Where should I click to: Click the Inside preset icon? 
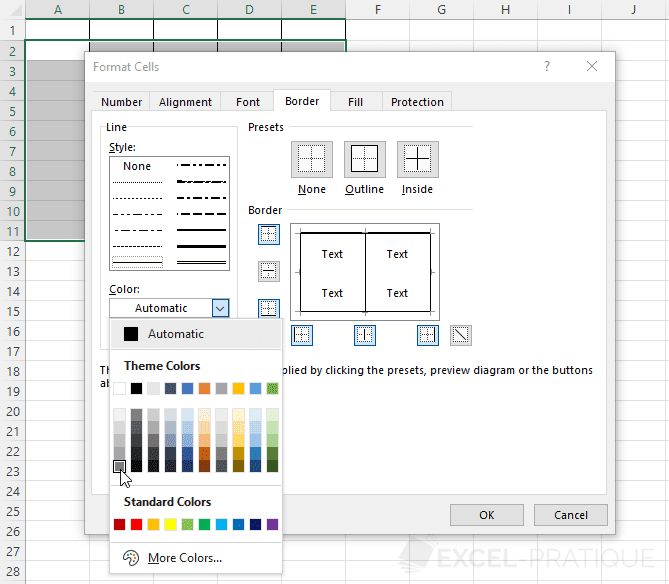418,159
